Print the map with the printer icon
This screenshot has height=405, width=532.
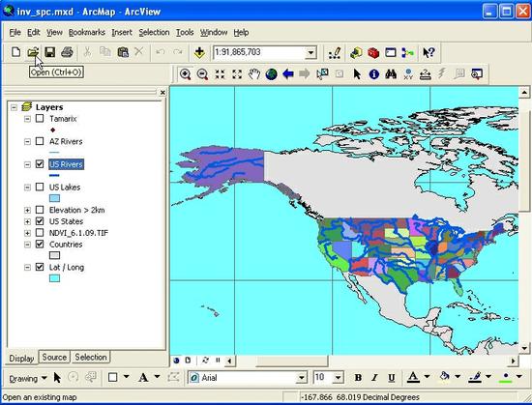(x=67, y=52)
